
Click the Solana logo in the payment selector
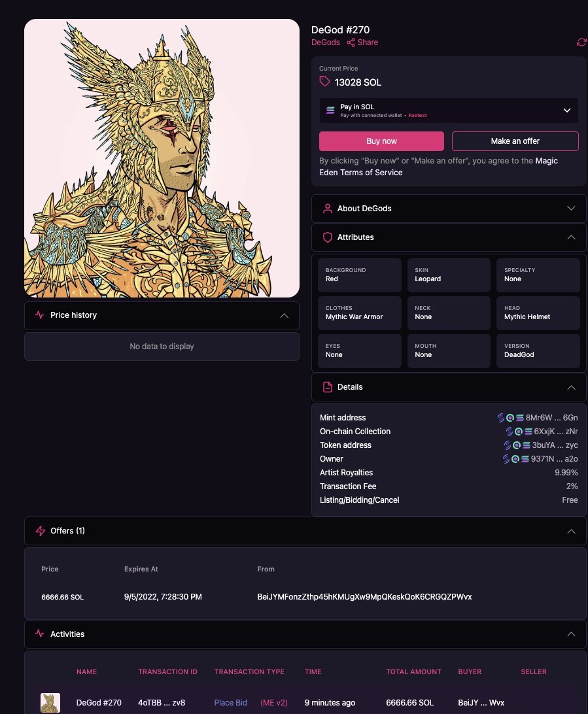330,110
